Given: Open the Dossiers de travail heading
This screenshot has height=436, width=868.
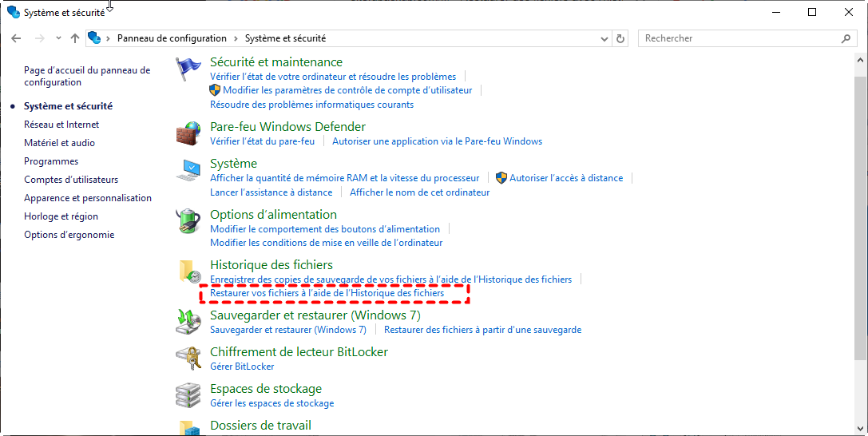Looking at the screenshot, I should pos(260,426).
